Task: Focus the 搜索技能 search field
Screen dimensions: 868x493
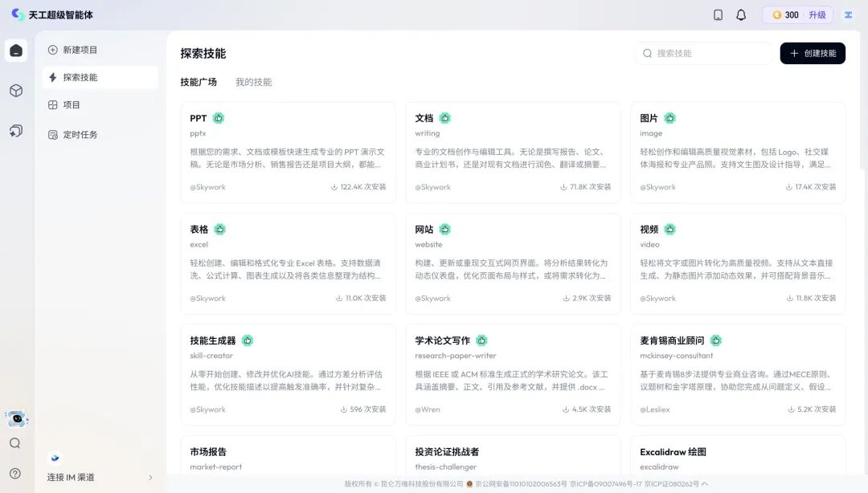Action: pyautogui.click(x=703, y=53)
